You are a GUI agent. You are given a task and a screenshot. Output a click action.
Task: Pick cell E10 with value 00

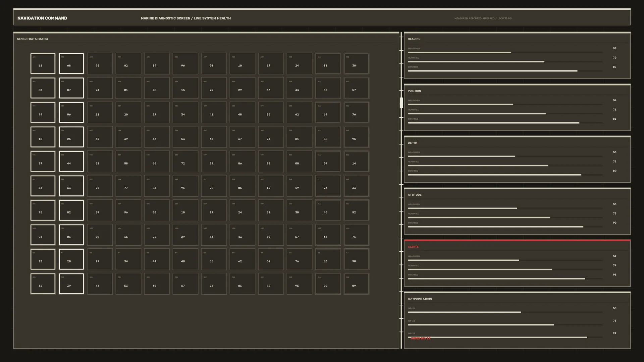(299, 161)
